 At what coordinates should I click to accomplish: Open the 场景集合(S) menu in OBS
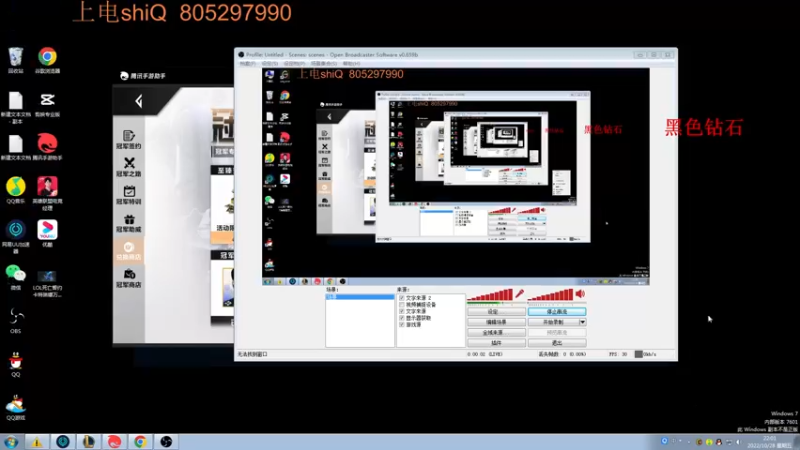(x=323, y=63)
